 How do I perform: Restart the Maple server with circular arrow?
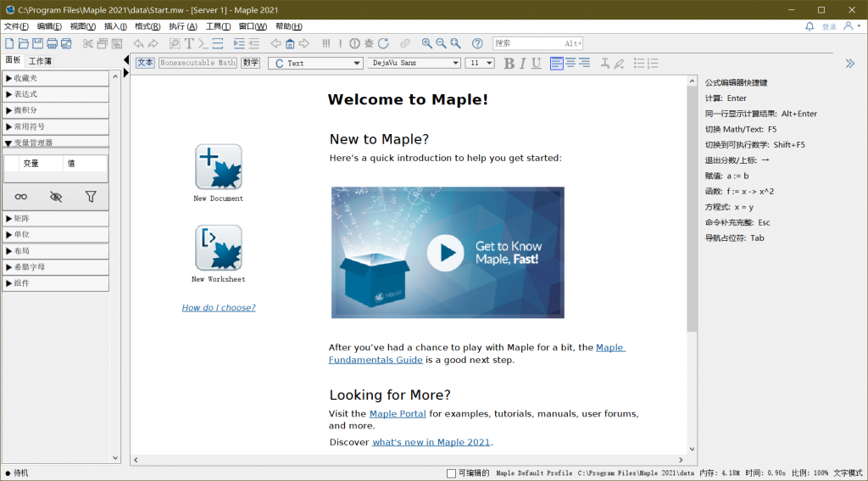click(383, 43)
